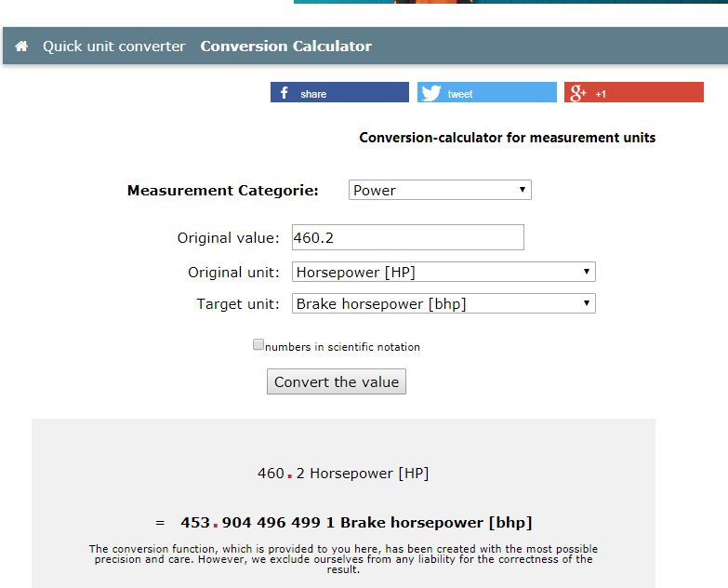Image resolution: width=728 pixels, height=588 pixels.
Task: Click the Twitter bird icon
Action: 430,93
